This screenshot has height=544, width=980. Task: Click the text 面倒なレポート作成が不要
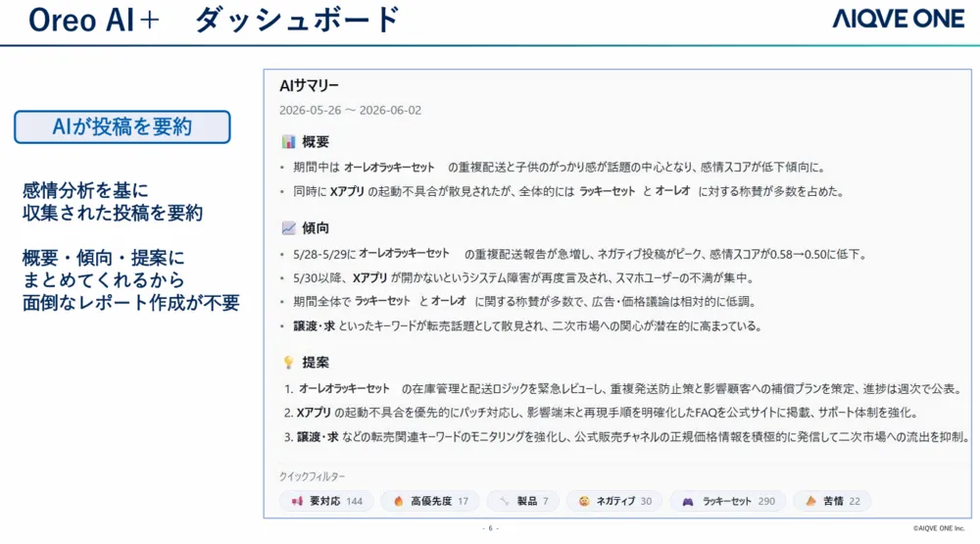tap(131, 303)
